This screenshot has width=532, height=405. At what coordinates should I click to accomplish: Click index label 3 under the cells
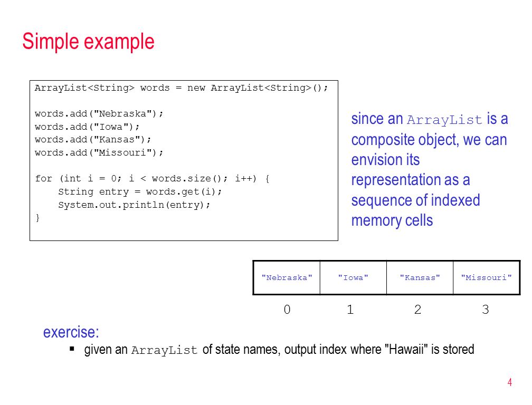point(486,310)
